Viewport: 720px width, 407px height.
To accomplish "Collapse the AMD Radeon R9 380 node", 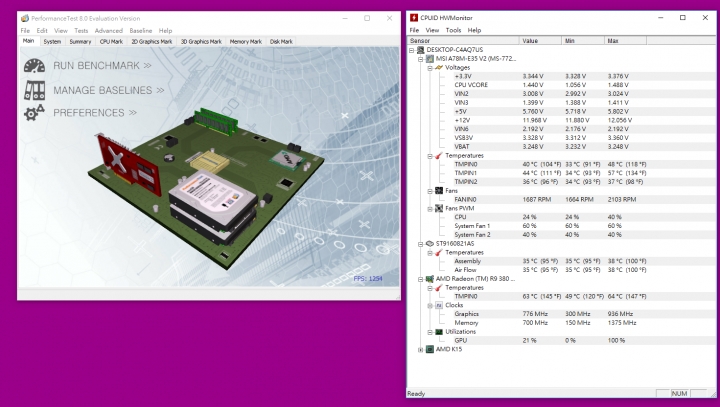I will (421, 279).
